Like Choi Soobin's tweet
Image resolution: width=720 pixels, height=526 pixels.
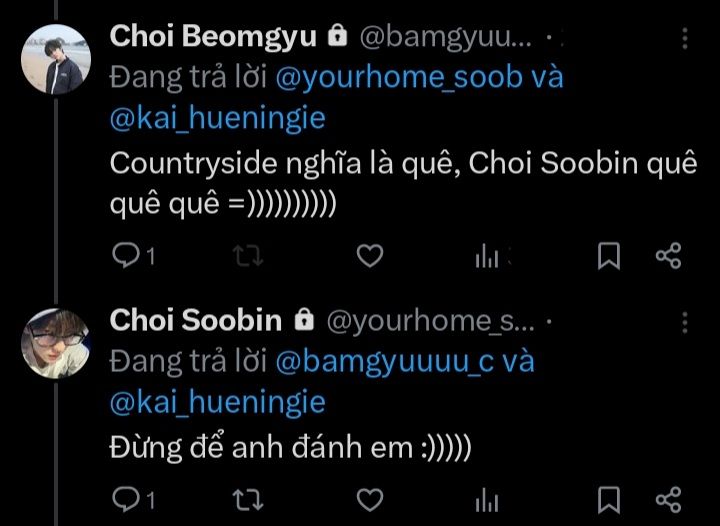coord(370,500)
